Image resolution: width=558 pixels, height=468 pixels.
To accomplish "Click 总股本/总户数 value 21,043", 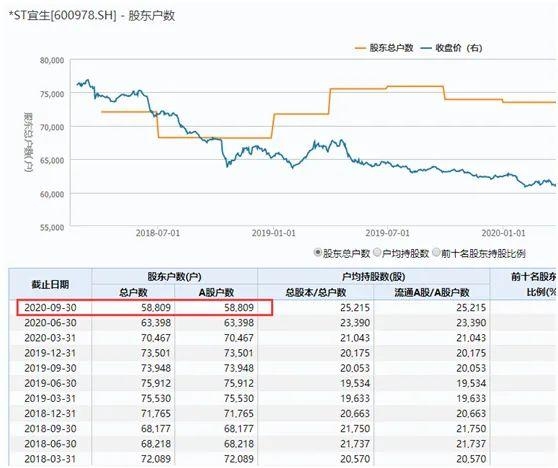I will point(355,338).
